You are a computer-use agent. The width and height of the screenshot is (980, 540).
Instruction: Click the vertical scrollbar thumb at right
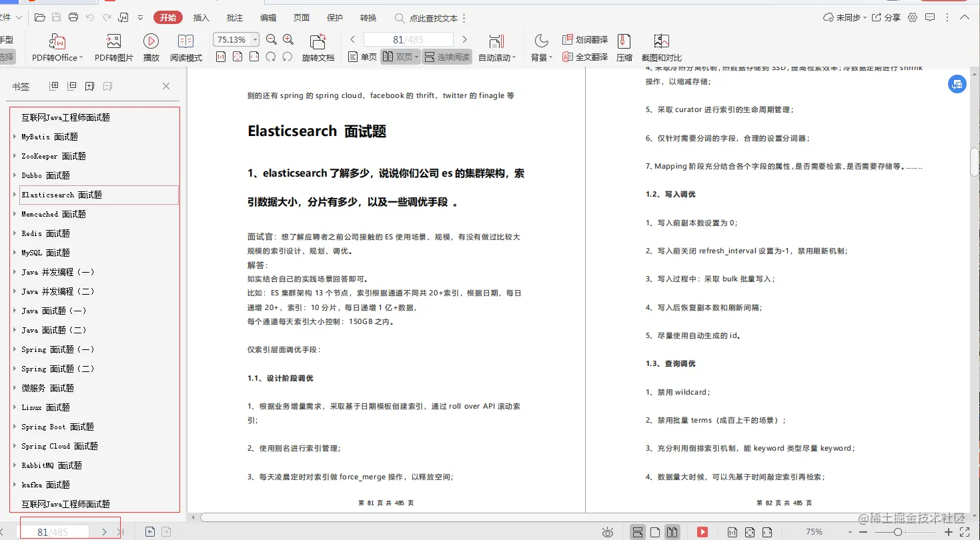974,162
